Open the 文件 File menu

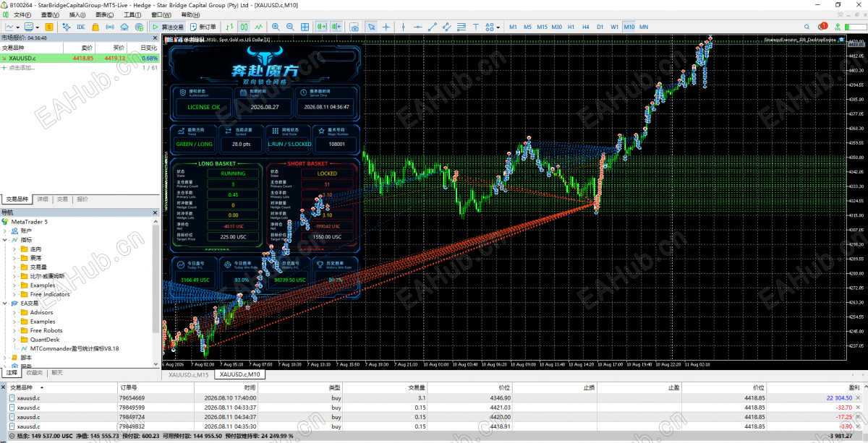pos(22,14)
